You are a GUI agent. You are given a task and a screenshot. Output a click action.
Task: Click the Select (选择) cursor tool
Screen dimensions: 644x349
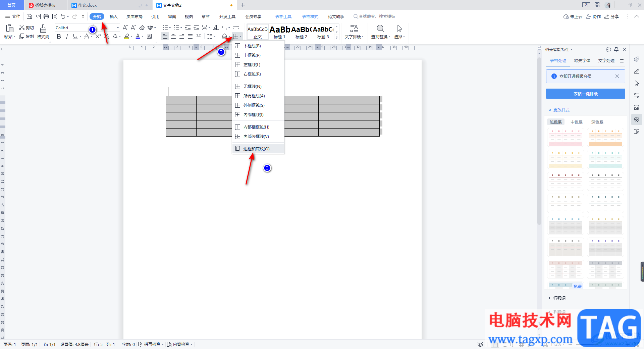pos(399,32)
